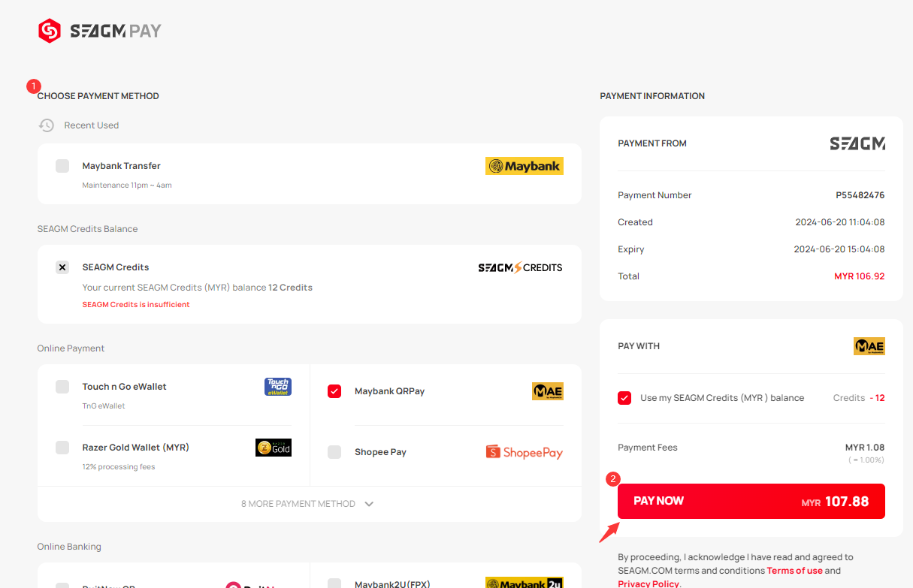Click the credits balance text showing 12 Credits
The width and height of the screenshot is (913, 588).
coord(198,288)
